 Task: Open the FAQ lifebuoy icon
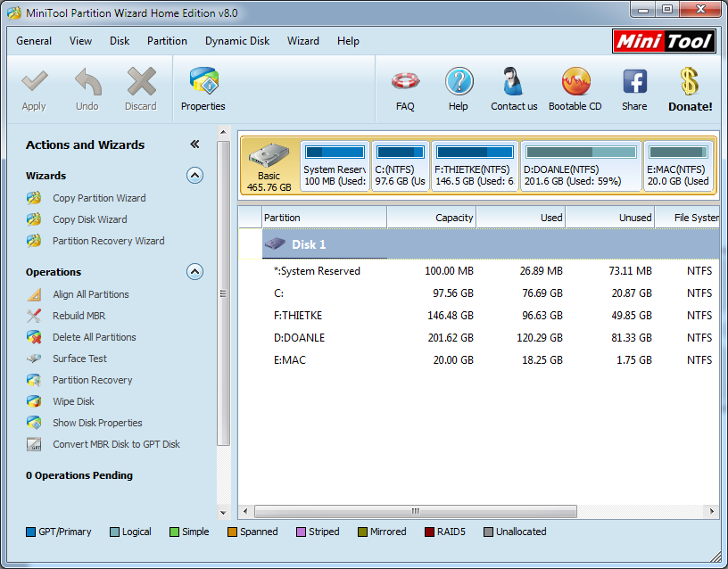coord(405,81)
